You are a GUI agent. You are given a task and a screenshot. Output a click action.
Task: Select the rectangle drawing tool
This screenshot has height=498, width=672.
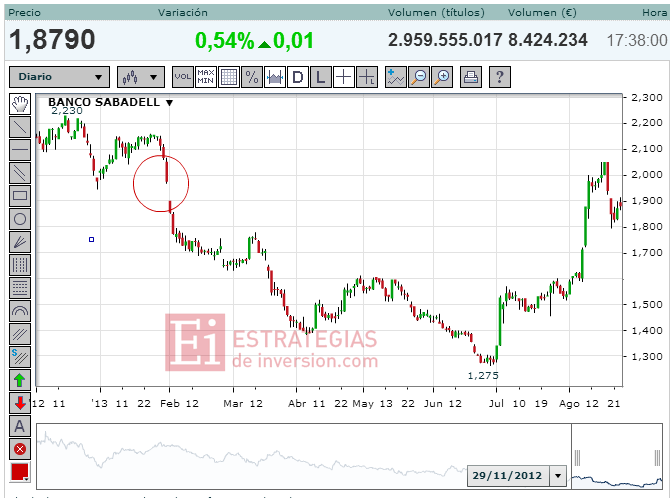pos(20,196)
